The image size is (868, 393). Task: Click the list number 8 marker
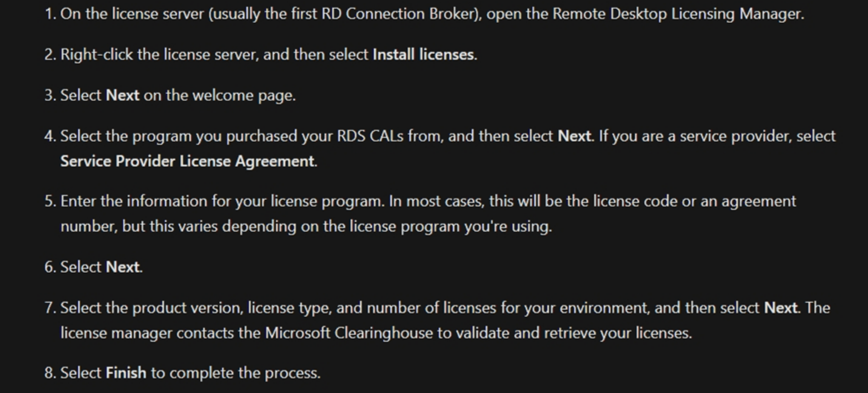(51, 372)
